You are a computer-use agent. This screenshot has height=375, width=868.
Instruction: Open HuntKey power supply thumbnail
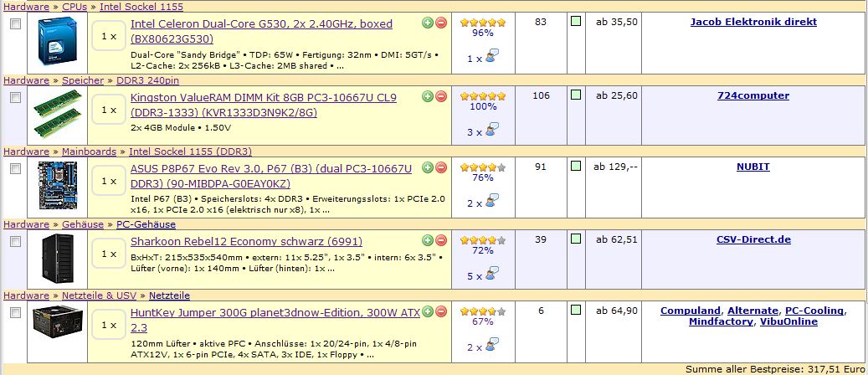[x=58, y=322]
